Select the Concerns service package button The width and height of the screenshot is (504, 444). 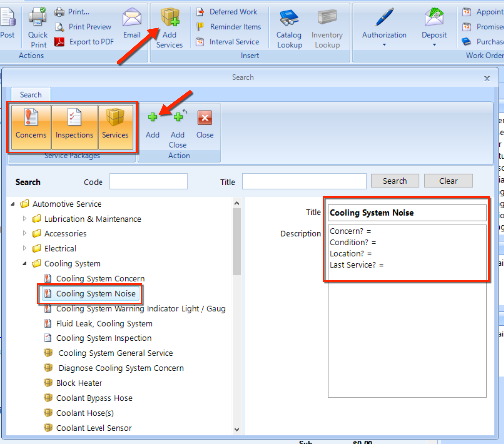(31, 126)
